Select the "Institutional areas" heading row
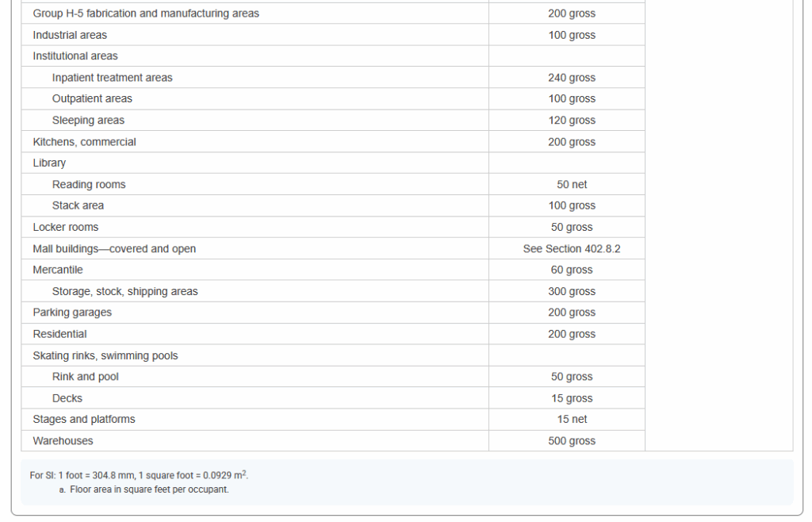This screenshot has width=812, height=522. click(75, 56)
